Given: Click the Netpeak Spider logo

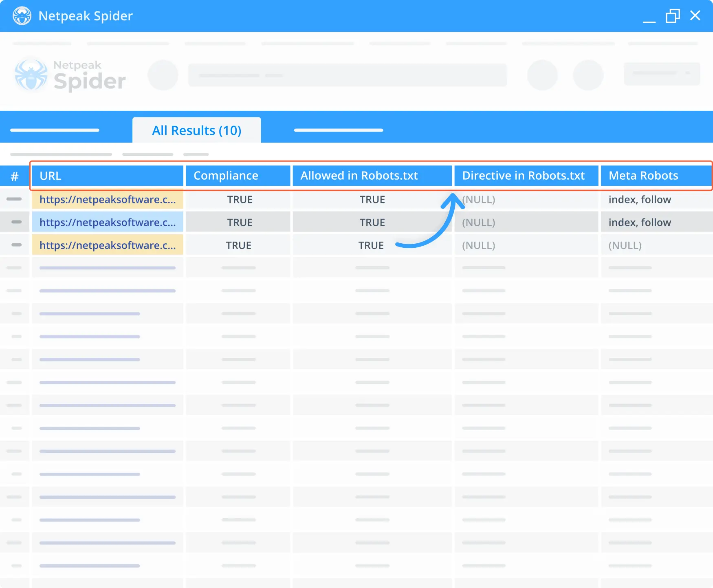Looking at the screenshot, I should click(x=70, y=75).
